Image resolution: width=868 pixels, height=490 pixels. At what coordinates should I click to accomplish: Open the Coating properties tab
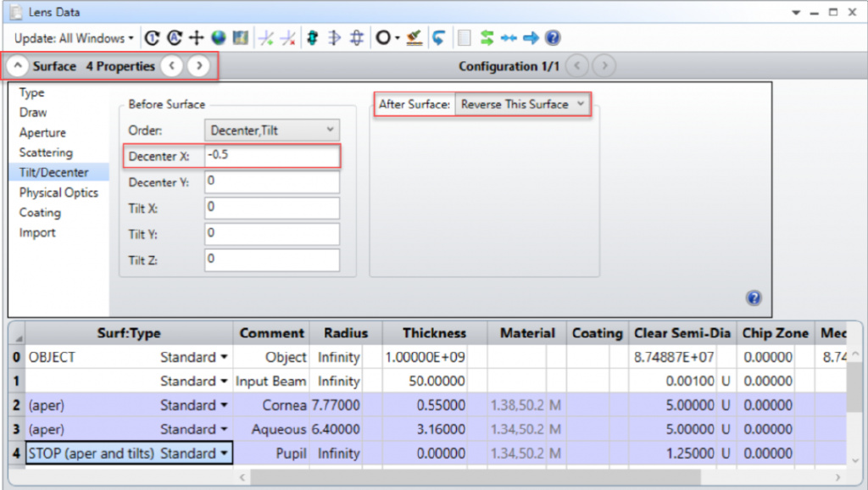40,213
